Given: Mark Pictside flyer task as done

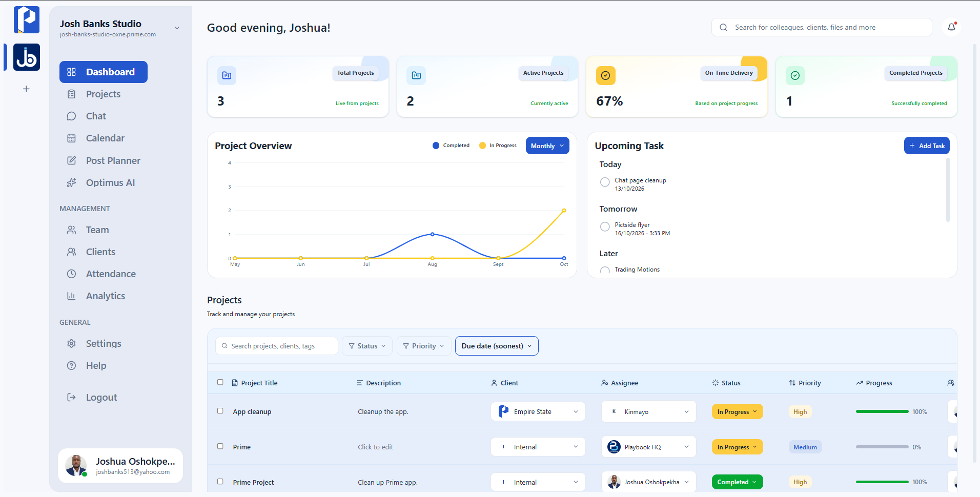Looking at the screenshot, I should pos(605,226).
